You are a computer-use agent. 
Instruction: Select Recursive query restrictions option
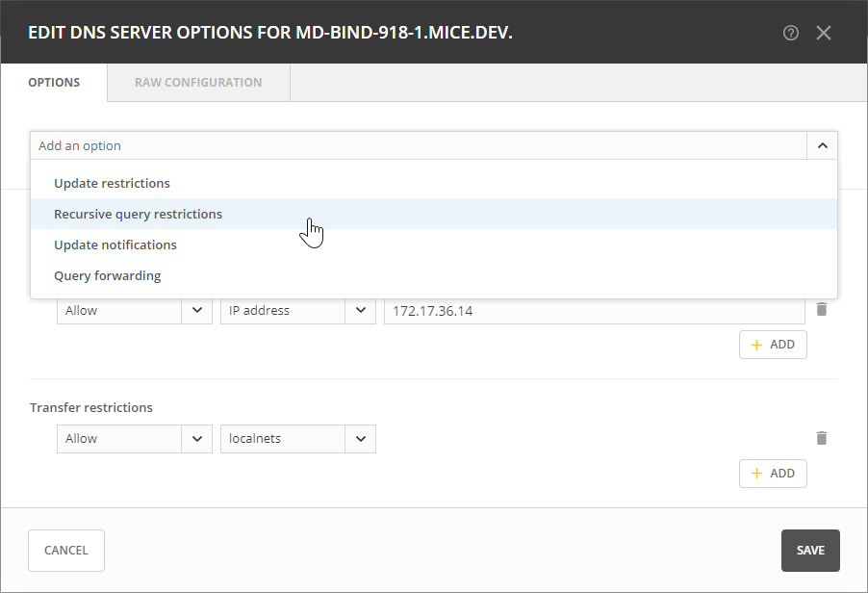(x=138, y=214)
